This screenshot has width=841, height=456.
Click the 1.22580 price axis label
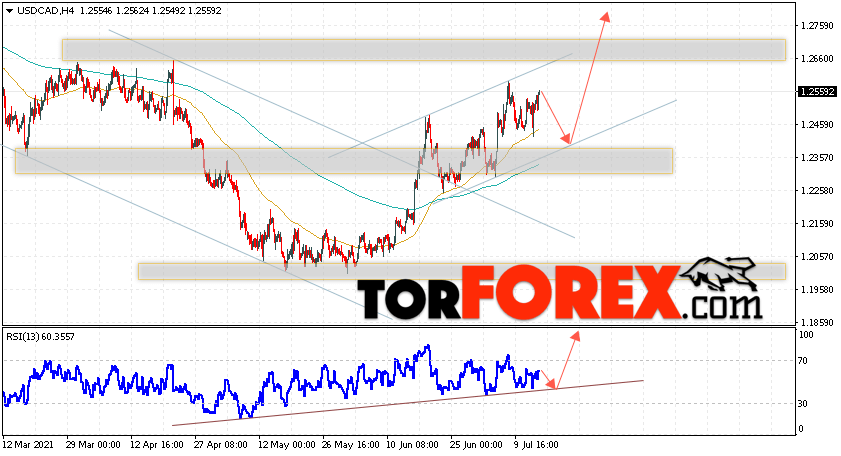[x=817, y=190]
